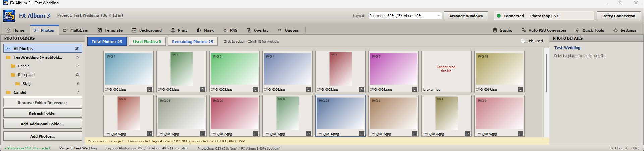Image resolution: width=644 pixels, height=151 pixels.
Task: Click the All Photos image icon
Action: (8, 49)
